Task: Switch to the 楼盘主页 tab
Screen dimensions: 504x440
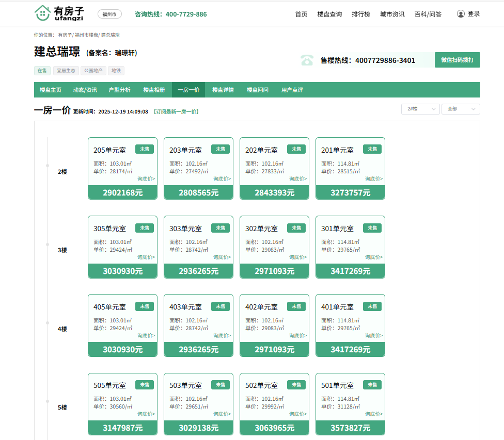Action: pos(51,90)
